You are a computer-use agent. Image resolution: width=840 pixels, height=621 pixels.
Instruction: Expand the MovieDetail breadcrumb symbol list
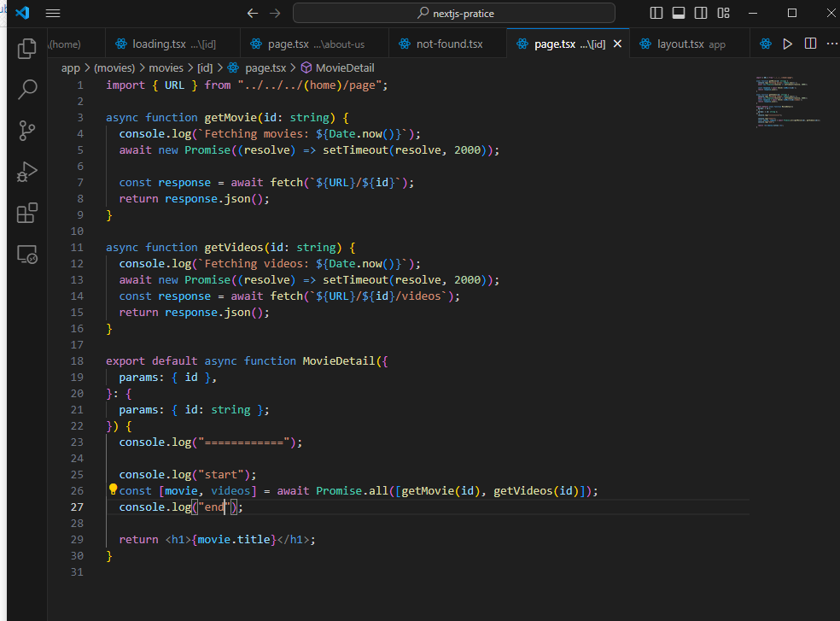point(344,67)
